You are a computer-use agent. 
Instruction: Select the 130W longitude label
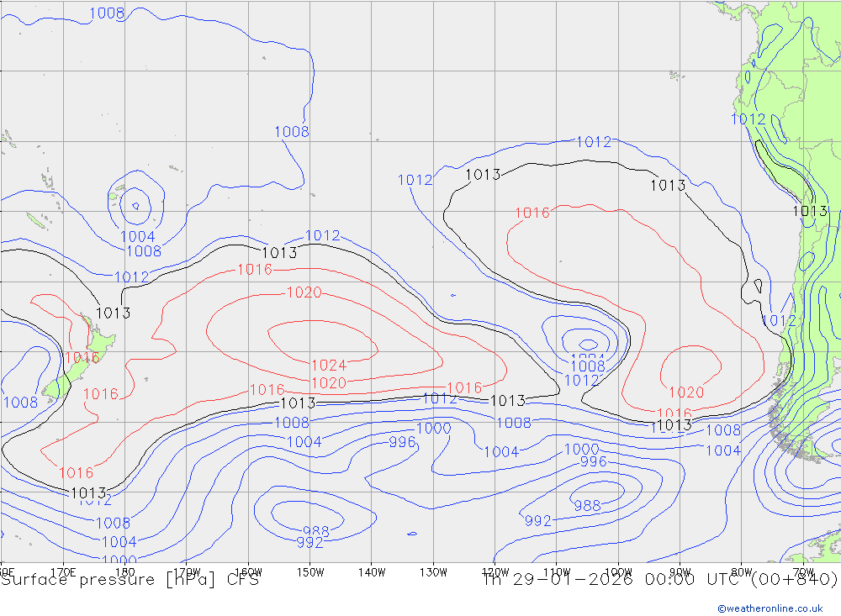pos(433,572)
